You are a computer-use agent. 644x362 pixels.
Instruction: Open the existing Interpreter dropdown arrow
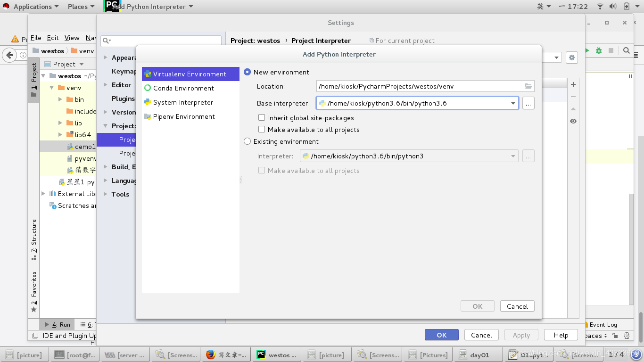(513, 156)
